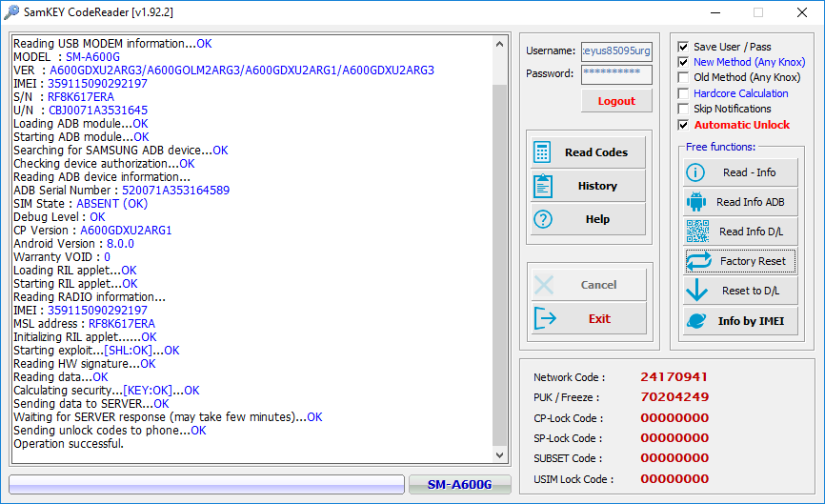Click ADB Serial Number 520071A353164589
This screenshot has width=825, height=504.
175,191
